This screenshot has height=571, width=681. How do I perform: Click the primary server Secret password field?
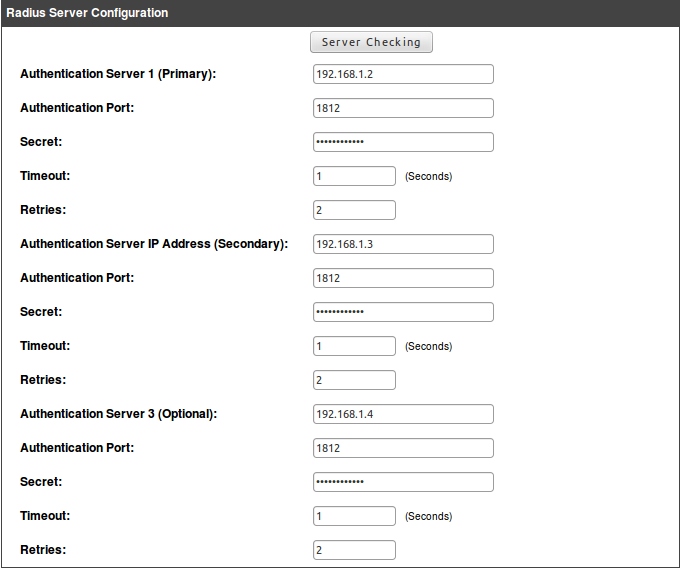403,142
